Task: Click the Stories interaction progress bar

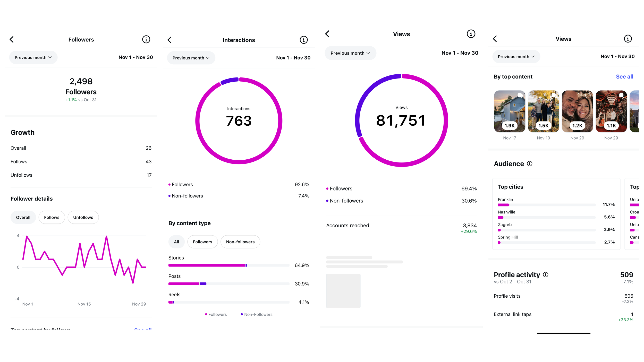Action: tap(229, 265)
